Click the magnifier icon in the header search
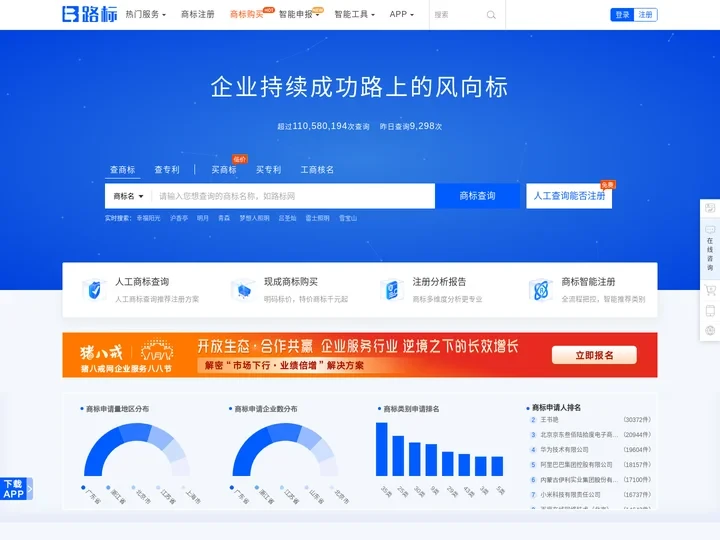The height and width of the screenshot is (540, 720). 491,15
